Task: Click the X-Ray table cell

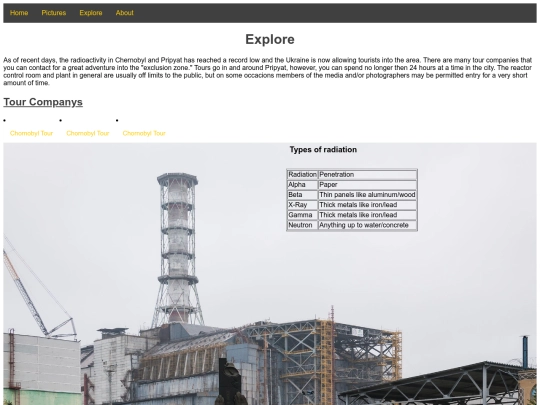Action: (x=302, y=205)
